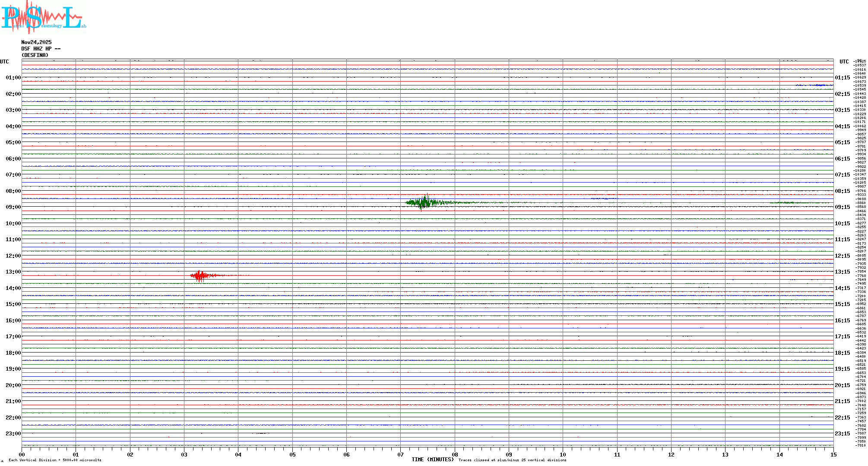Click minute marker 07 on bottom axis

pyautogui.click(x=401, y=454)
